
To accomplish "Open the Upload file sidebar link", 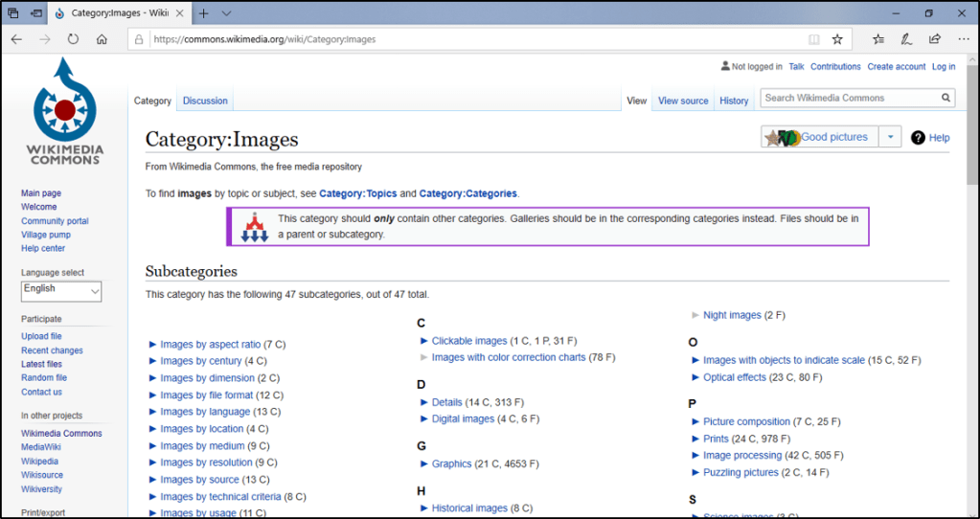I will 41,336.
